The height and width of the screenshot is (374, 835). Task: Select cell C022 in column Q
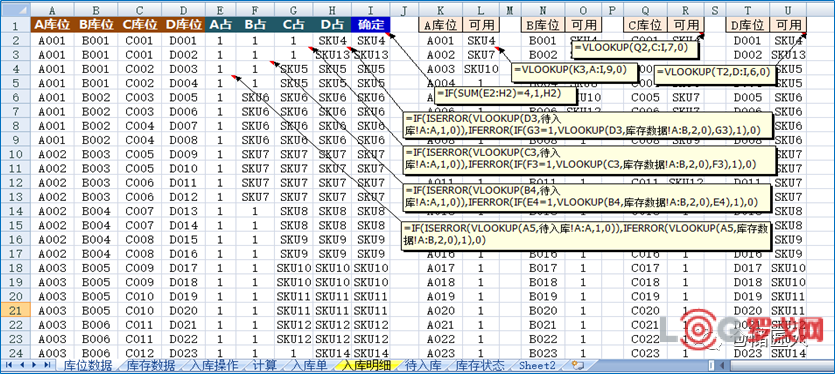(x=645, y=339)
